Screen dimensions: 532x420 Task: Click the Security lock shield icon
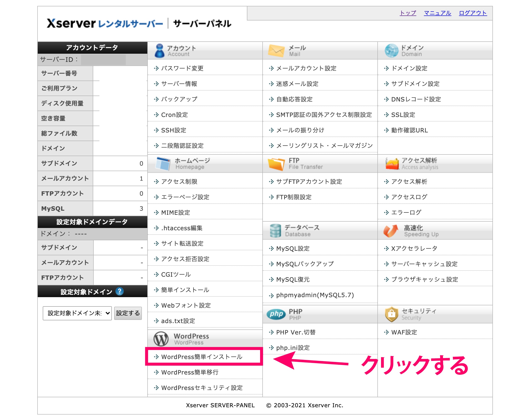coord(391,314)
